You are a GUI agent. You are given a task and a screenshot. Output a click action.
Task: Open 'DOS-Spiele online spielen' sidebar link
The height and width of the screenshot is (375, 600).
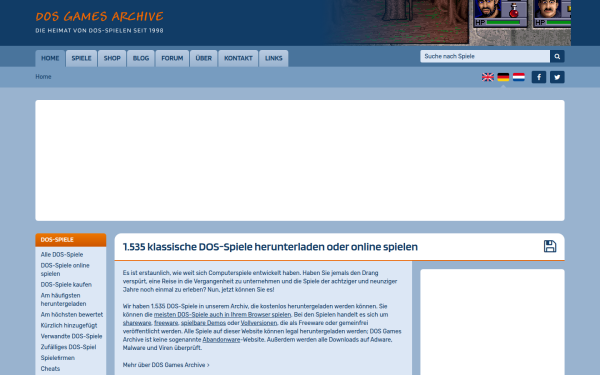coord(65,269)
